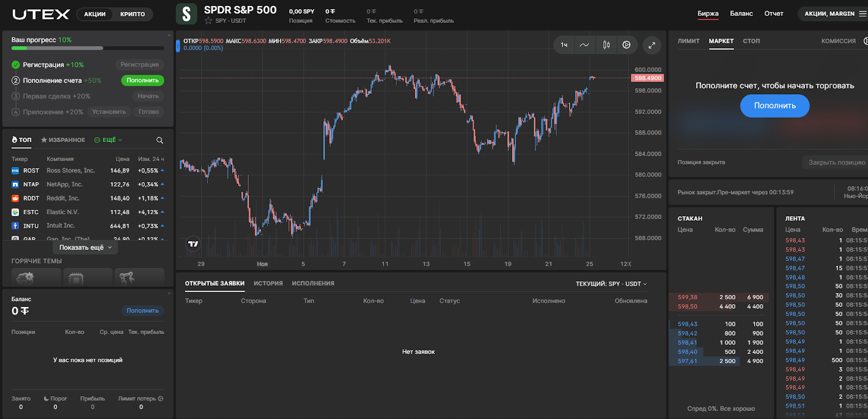This screenshot has height=419, width=868.
Task: Click the КОМИССИЯ link
Action: [838, 41]
